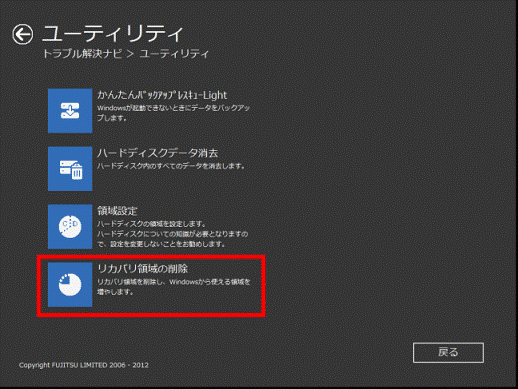Open the かんたんバックアップレスキューLight blue tile icon
The height and width of the screenshot is (389, 518).
pos(70,111)
